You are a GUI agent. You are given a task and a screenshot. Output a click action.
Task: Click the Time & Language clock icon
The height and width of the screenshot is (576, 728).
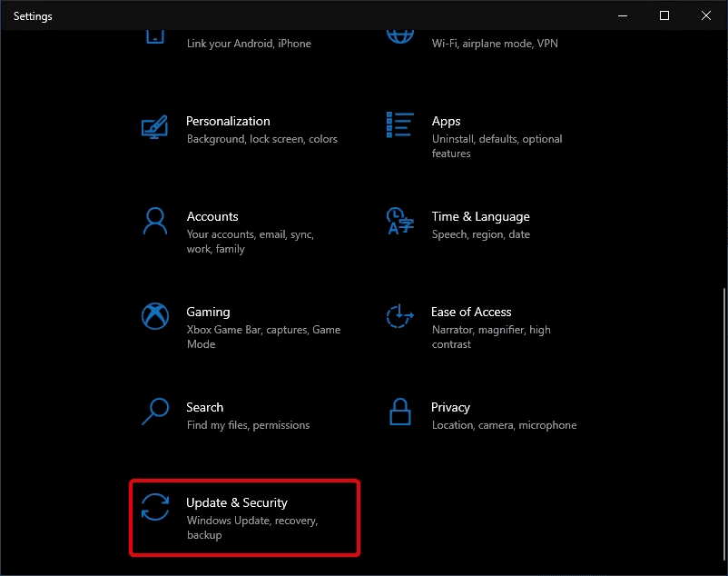click(399, 221)
